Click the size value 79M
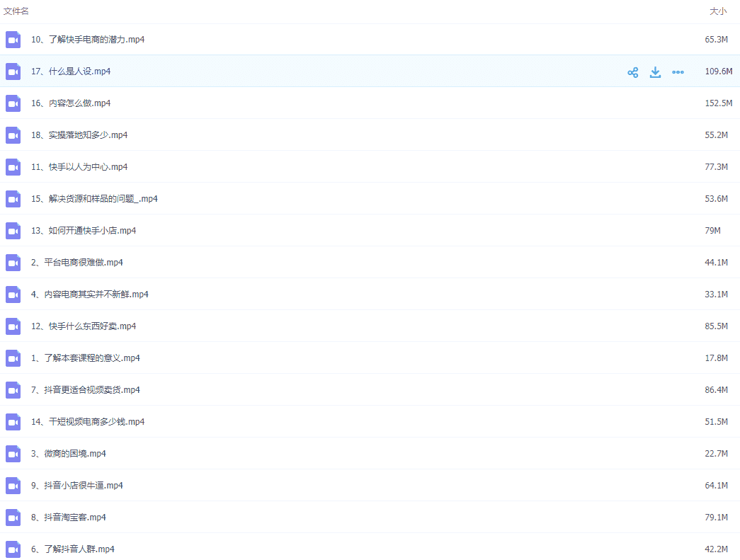The height and width of the screenshot is (560, 740). (712, 231)
